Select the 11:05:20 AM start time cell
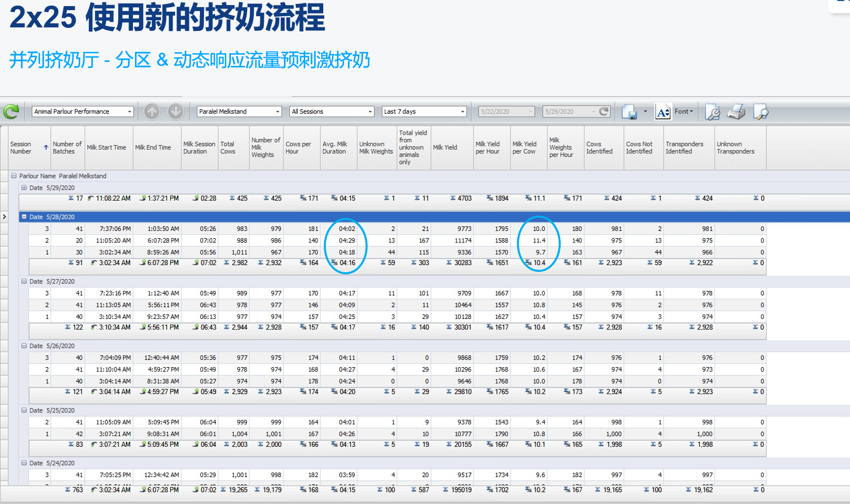 [x=109, y=240]
